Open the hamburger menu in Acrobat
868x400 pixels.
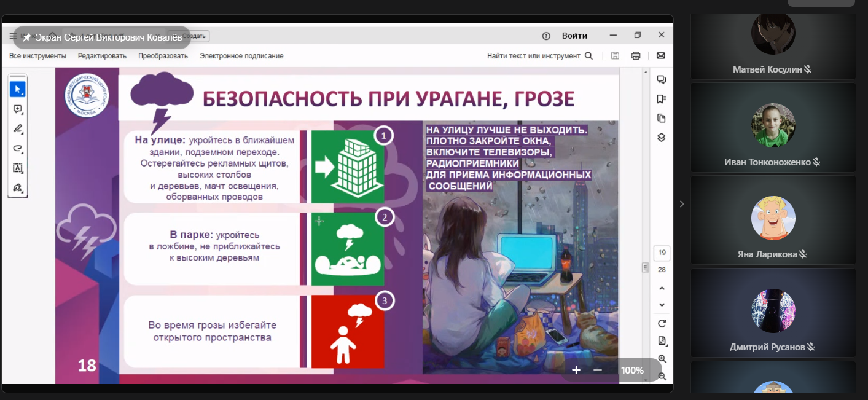pyautogui.click(x=14, y=36)
